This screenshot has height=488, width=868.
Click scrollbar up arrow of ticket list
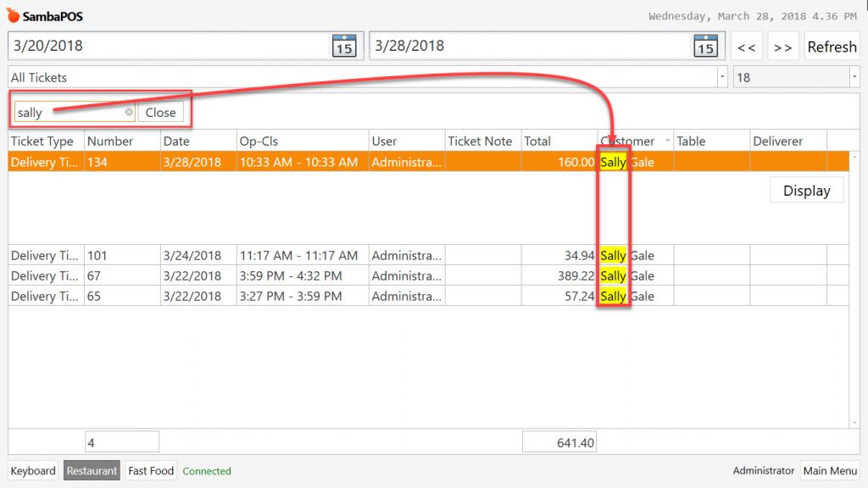pyautogui.click(x=854, y=157)
